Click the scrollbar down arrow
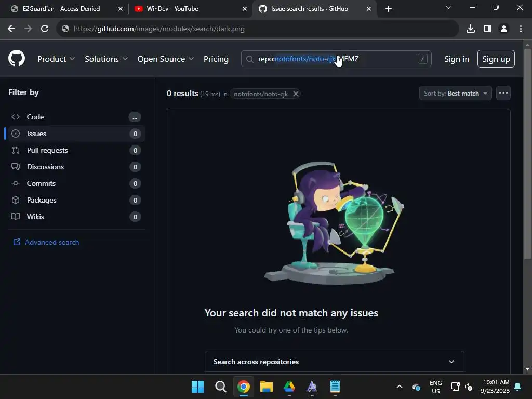532x399 pixels. coord(527,369)
